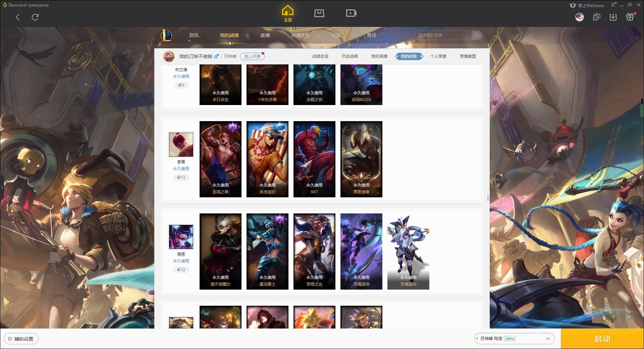Open the 资讯 tab

(x=194, y=35)
